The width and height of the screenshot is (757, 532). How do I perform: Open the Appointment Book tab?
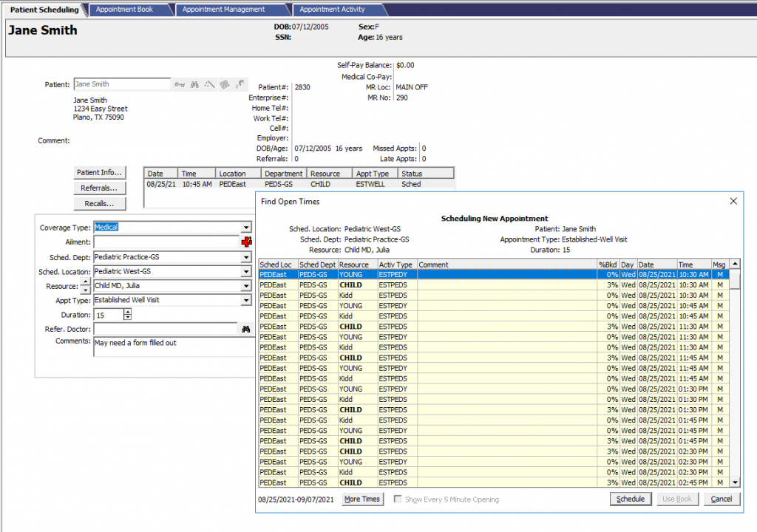coord(124,9)
